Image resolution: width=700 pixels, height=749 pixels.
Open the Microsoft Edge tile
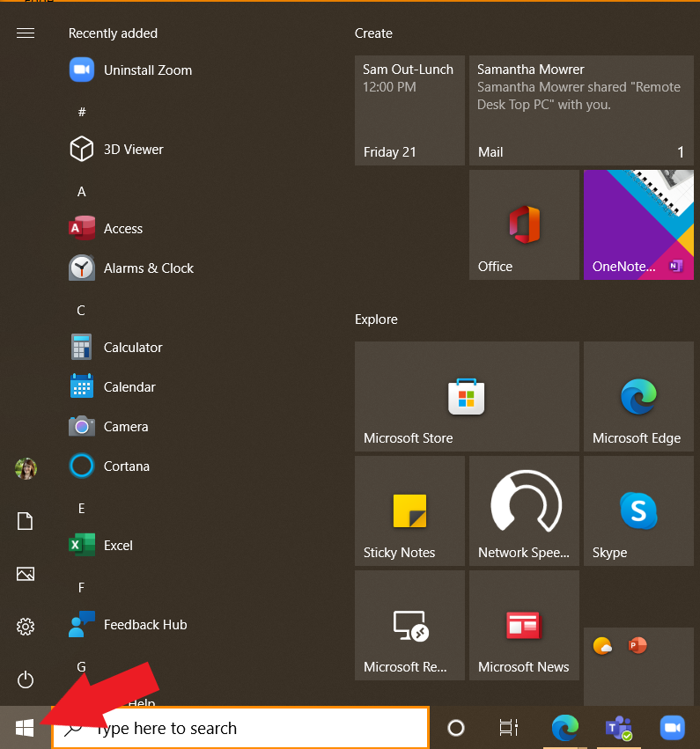coord(638,396)
